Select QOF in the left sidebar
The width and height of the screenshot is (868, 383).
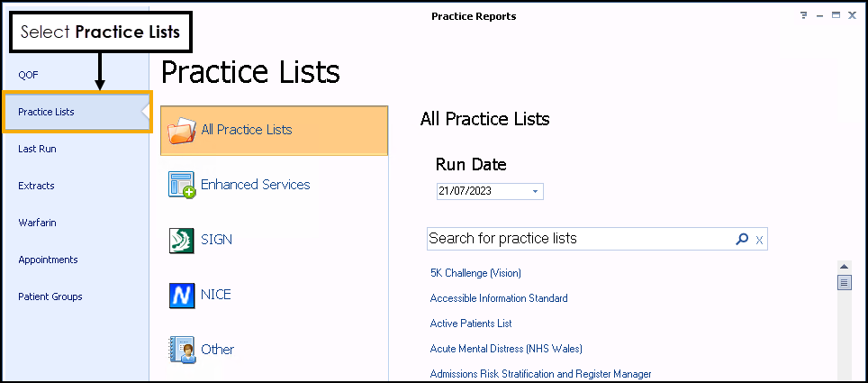click(x=28, y=75)
